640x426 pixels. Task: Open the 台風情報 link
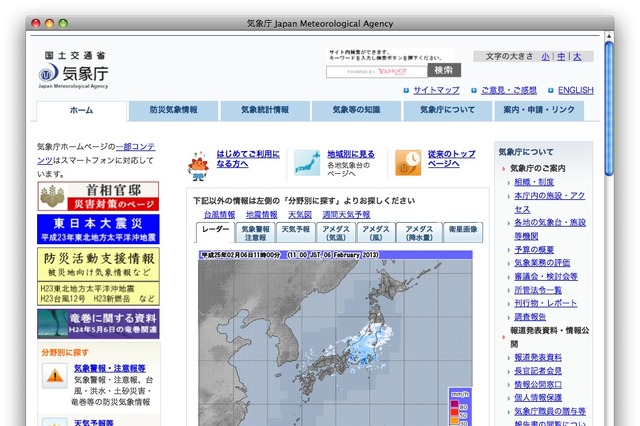point(220,215)
